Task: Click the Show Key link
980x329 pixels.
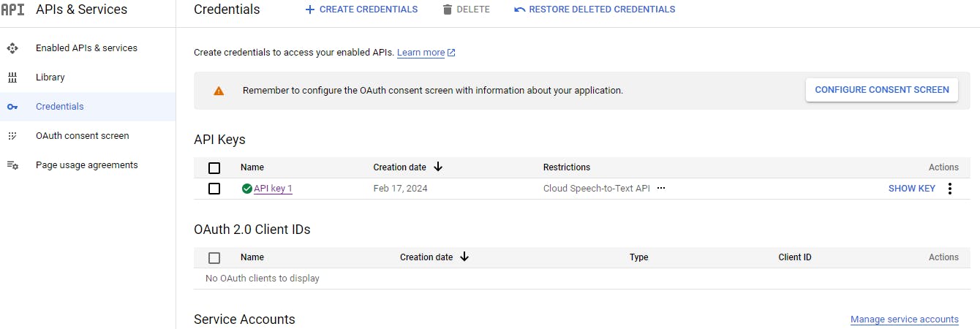Action: [911, 189]
